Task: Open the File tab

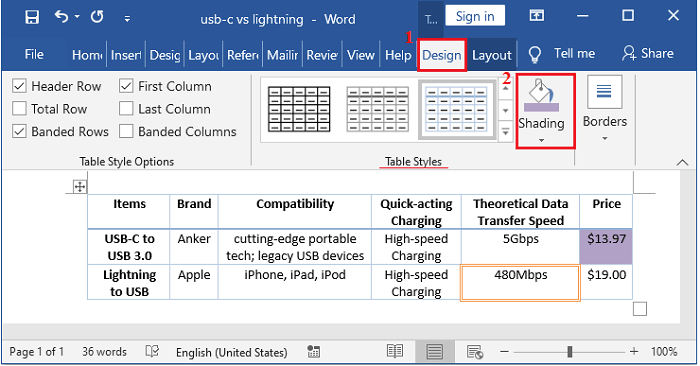Action: [x=34, y=54]
